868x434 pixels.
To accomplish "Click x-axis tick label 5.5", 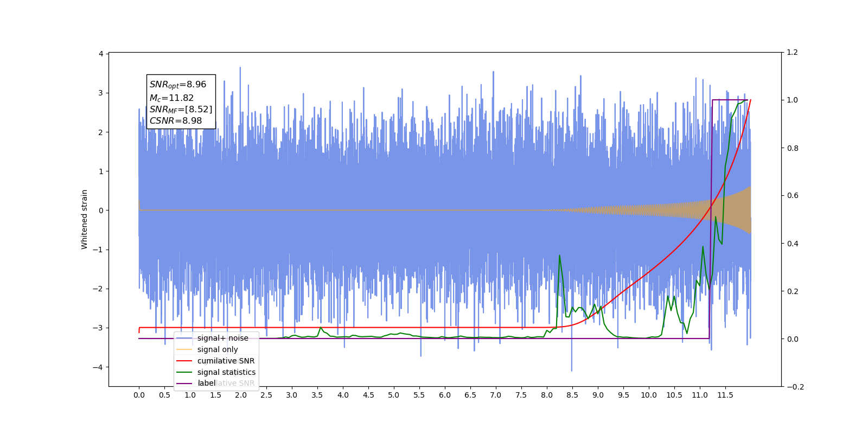I will [419, 395].
